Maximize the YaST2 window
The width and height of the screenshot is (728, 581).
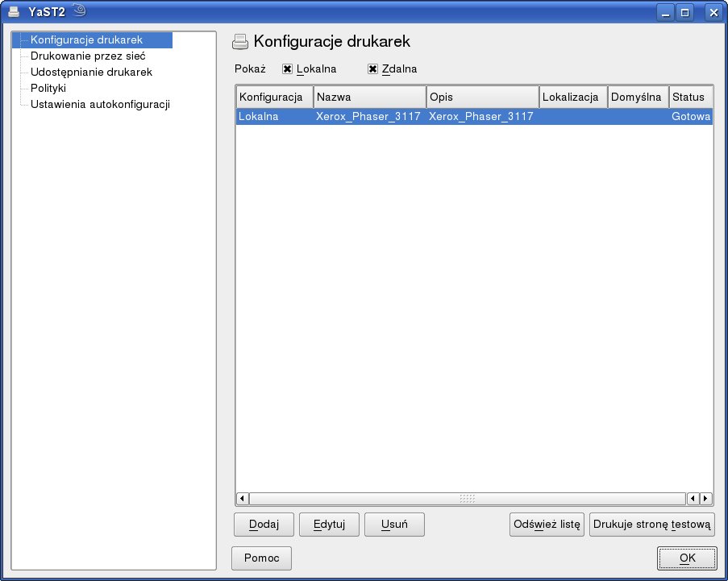pyautogui.click(x=685, y=12)
